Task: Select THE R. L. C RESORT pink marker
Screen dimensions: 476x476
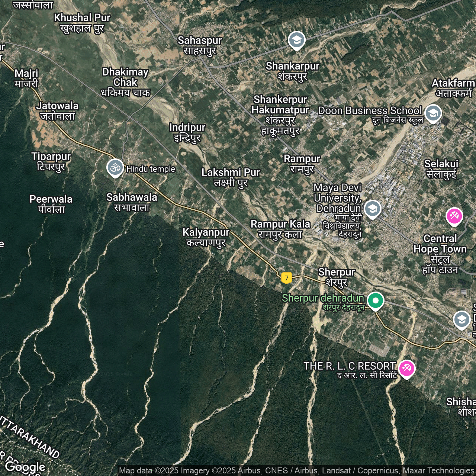Action: [406, 368]
